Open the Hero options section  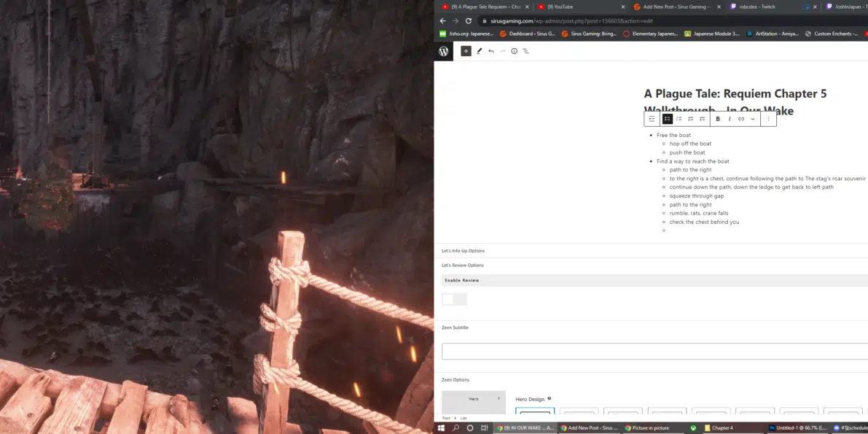coord(474,398)
